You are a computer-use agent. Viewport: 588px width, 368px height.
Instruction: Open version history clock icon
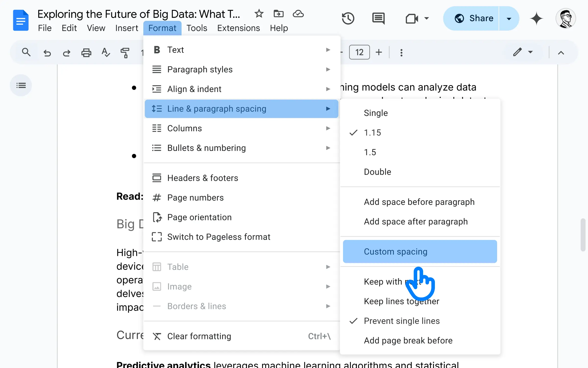[x=348, y=18]
